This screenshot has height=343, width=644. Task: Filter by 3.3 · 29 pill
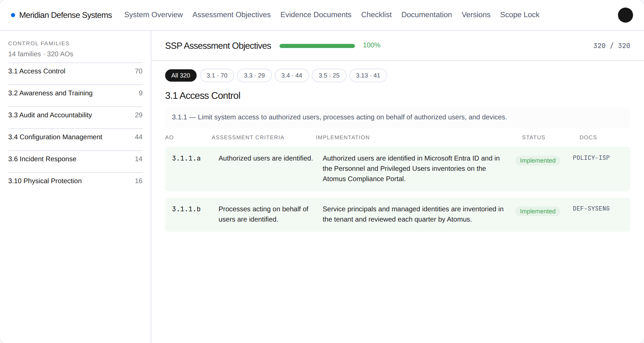pyautogui.click(x=254, y=75)
